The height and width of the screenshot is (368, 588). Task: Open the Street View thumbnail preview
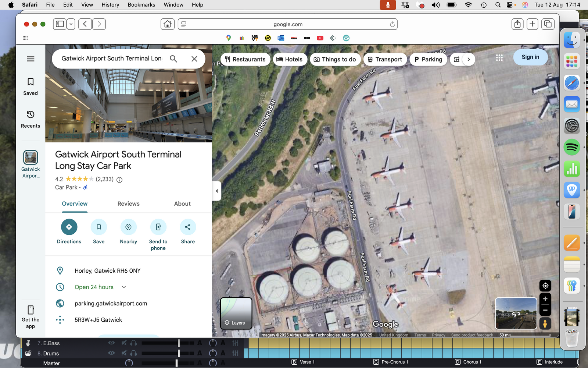(x=516, y=313)
